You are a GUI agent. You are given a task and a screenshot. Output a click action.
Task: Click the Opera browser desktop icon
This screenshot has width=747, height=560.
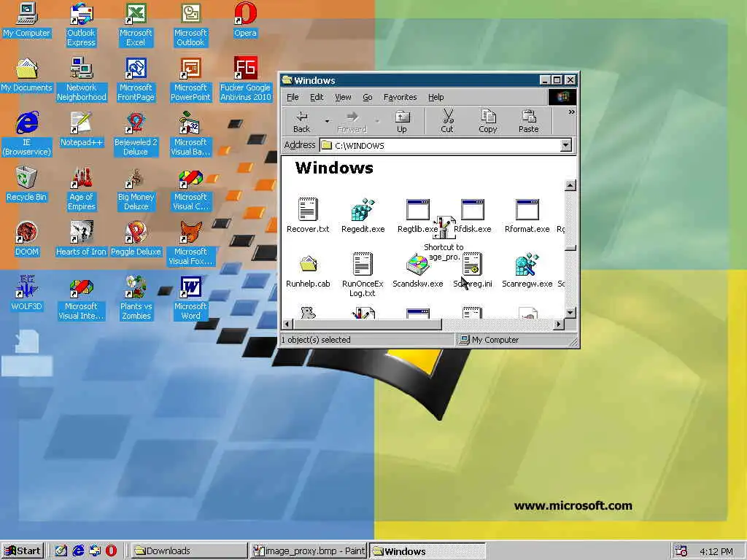tap(245, 20)
